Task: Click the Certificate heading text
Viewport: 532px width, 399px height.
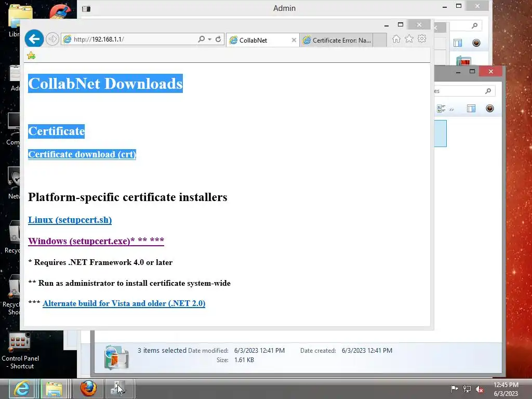Action: (56, 131)
